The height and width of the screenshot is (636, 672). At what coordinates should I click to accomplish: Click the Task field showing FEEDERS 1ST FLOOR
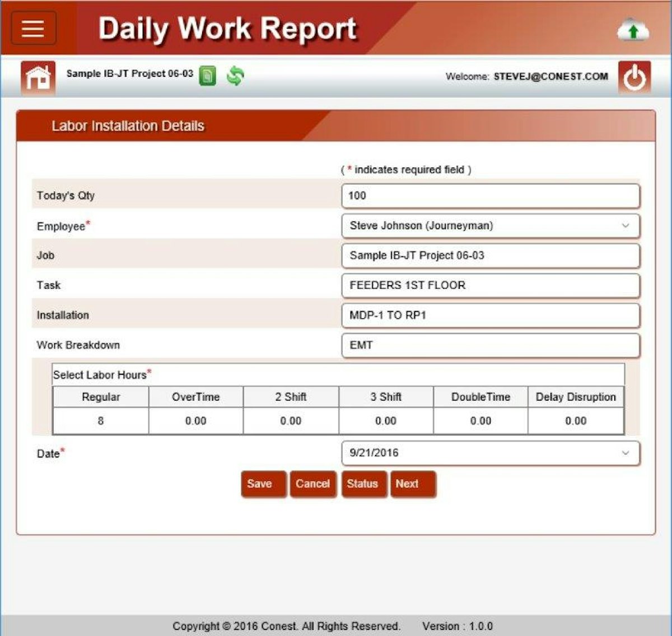(x=490, y=286)
